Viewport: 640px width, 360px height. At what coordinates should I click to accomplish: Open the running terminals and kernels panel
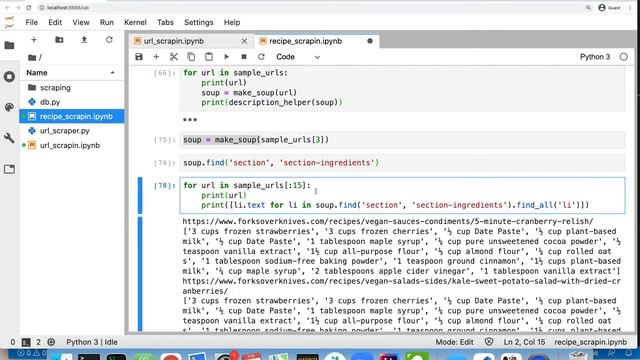(x=9, y=76)
